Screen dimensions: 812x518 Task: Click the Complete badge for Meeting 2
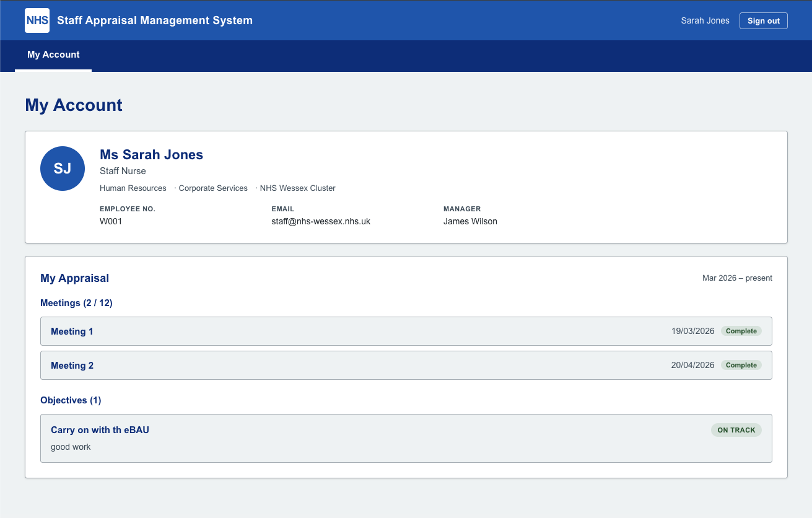741,365
